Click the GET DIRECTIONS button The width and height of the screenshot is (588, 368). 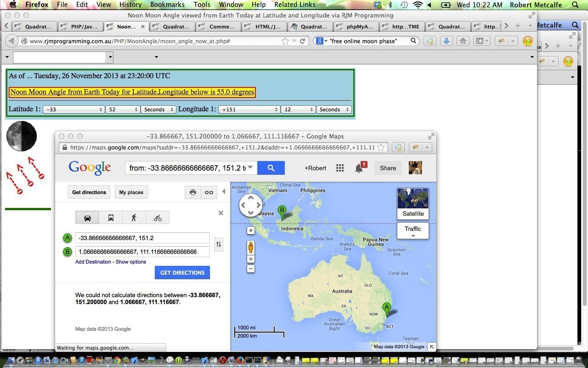(x=182, y=273)
